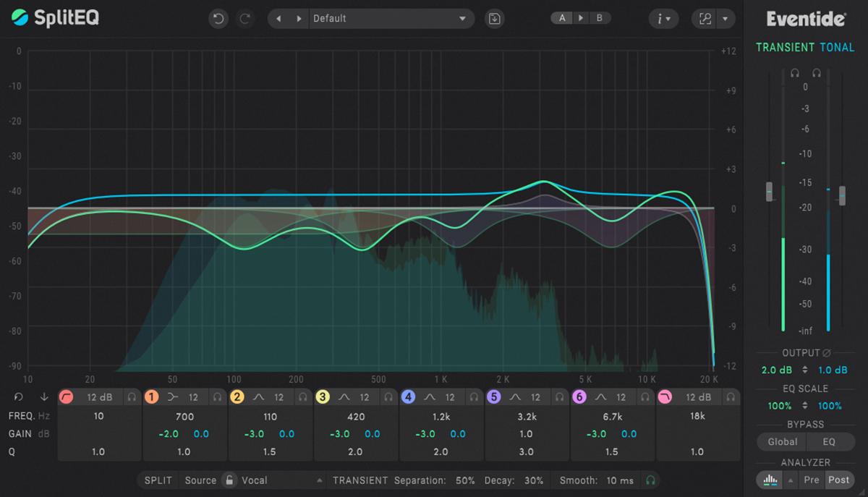Screen dimensions: 868x497
Task: Toggle the high-pass filter band icon
Action: [x=67, y=396]
